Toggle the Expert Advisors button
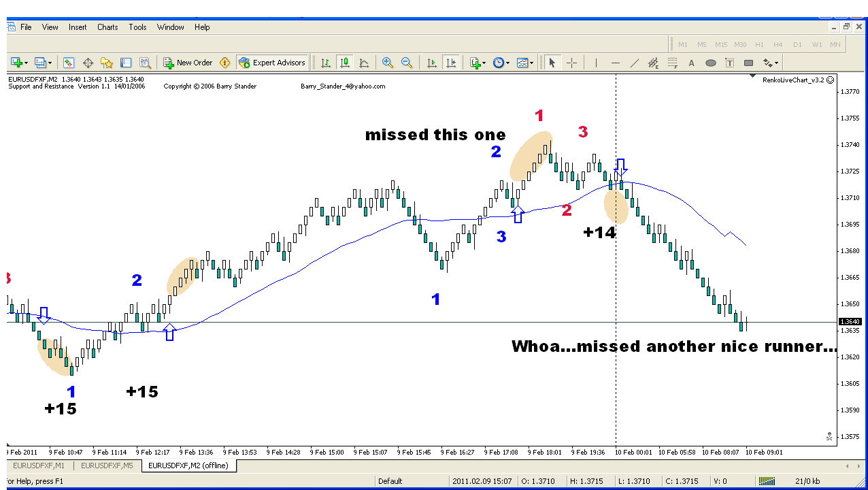 pos(272,63)
